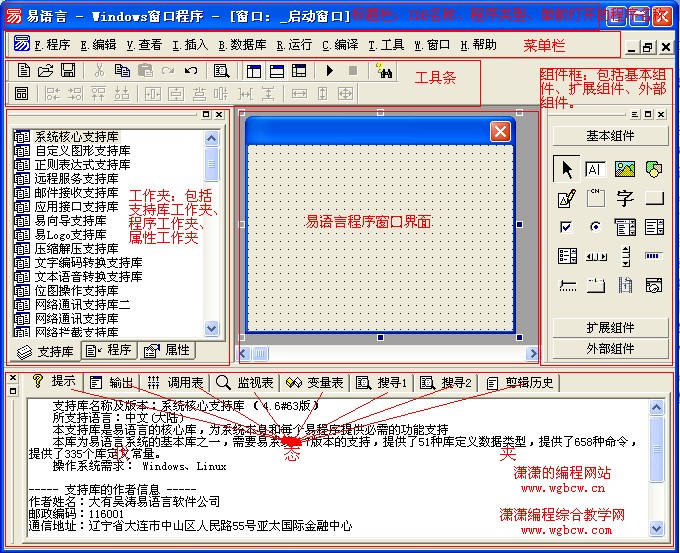Image resolution: width=680 pixels, height=553 pixels.
Task: Expand the 扩展组件 group
Action: 610,327
